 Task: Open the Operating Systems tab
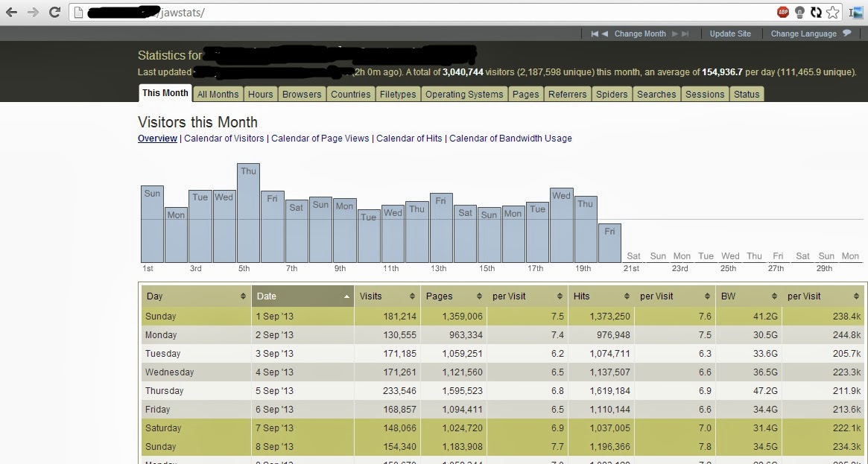(463, 94)
